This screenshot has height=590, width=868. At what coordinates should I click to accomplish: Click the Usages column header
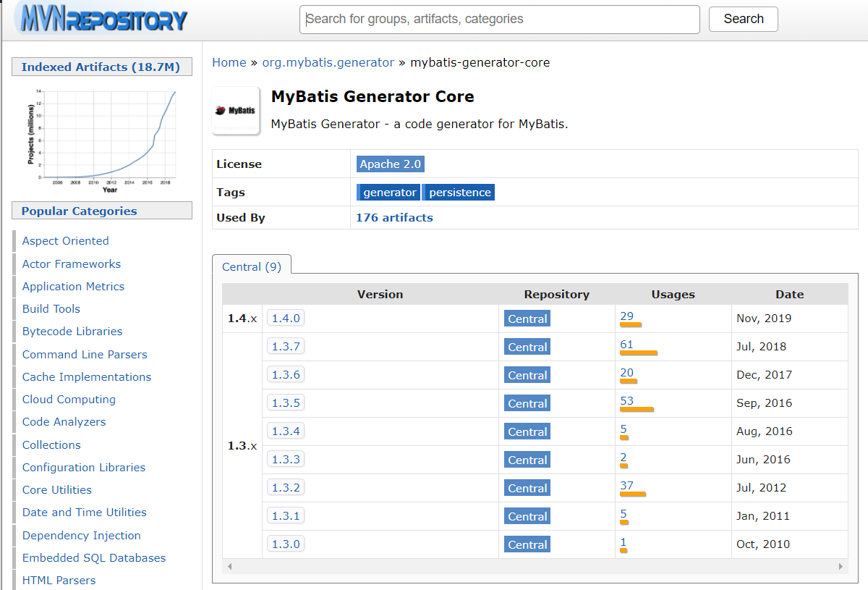(x=673, y=295)
